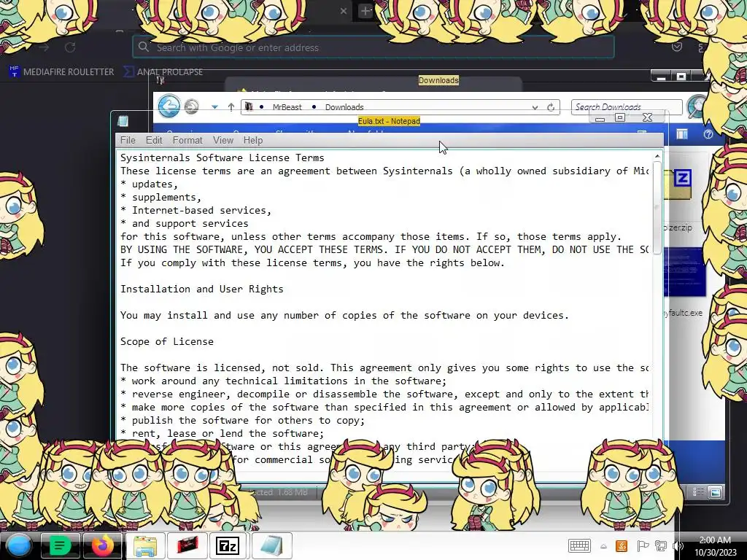Click the orange Java tray icon

[x=622, y=545]
